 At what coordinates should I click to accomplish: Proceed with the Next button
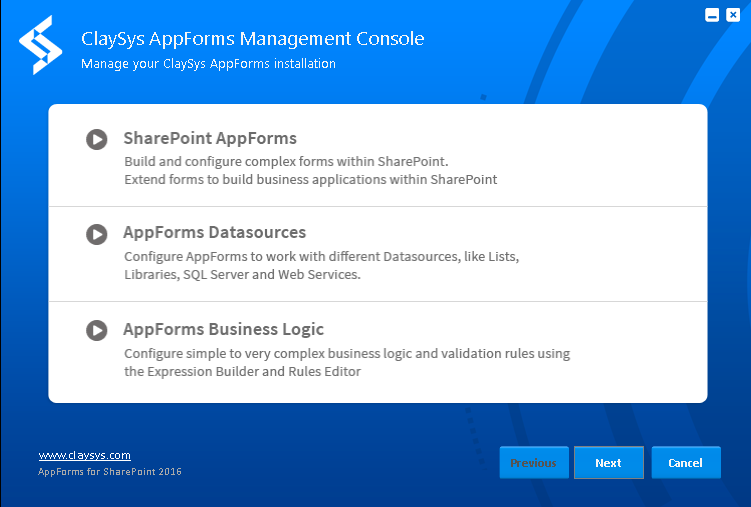tap(609, 462)
